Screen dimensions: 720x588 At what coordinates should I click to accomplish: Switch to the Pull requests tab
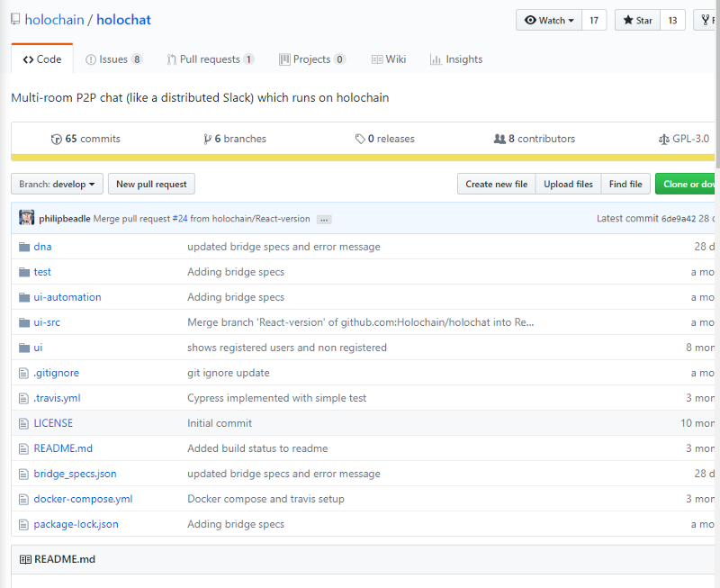[x=210, y=59]
